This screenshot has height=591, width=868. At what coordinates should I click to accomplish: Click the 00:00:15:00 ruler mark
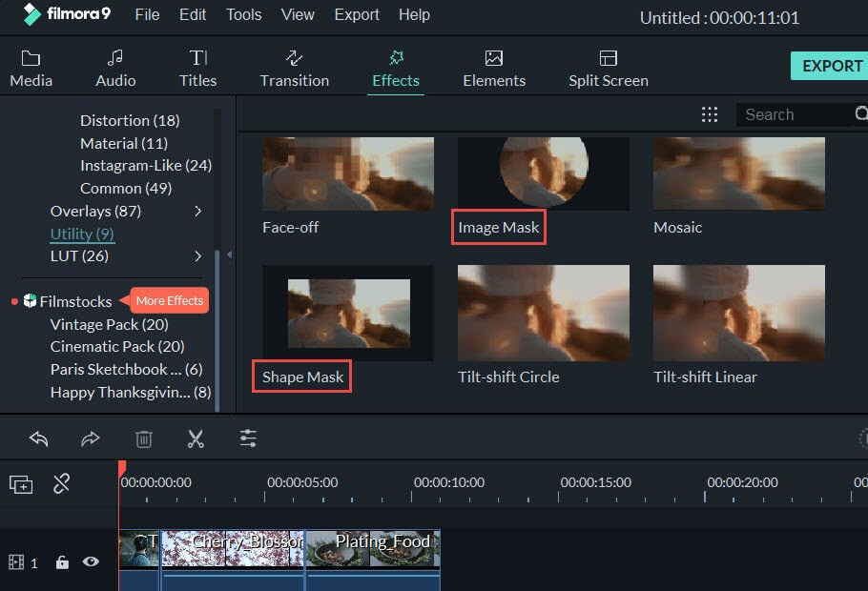coord(595,482)
